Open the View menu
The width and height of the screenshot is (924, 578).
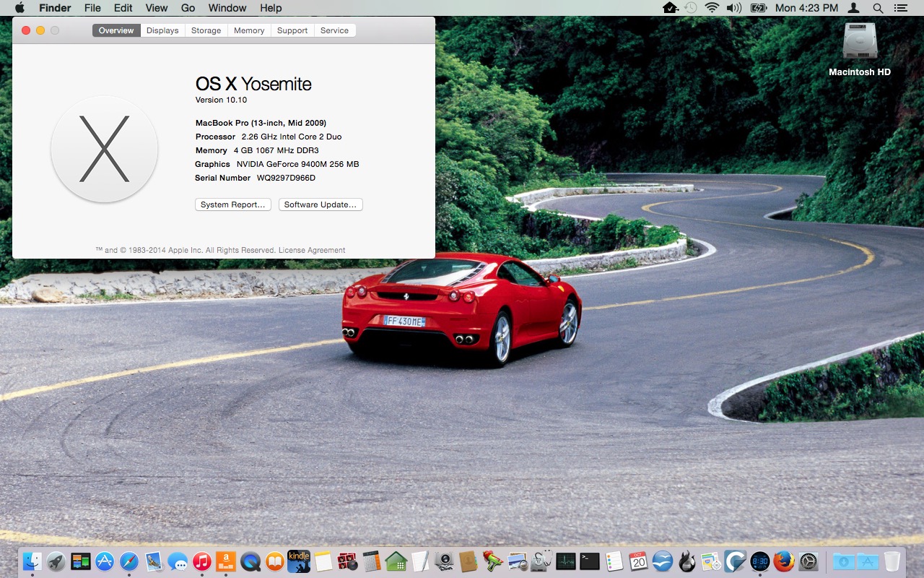(x=157, y=8)
